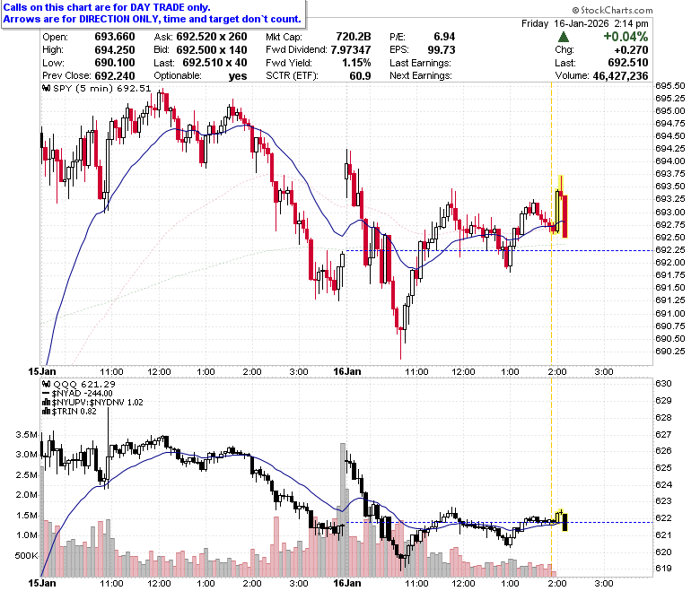The height and width of the screenshot is (591, 700).
Task: Click the DIRECTION ONLY arrows notice line
Action: point(153,19)
